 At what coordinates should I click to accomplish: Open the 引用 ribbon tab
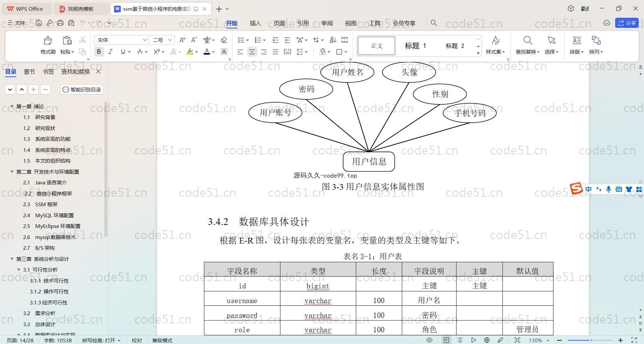point(303,23)
